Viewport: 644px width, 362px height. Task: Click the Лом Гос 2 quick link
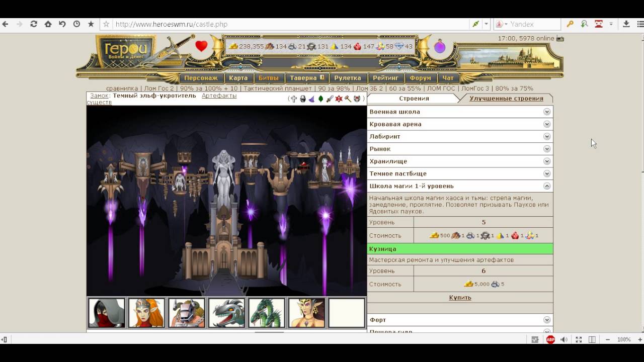coord(158,88)
